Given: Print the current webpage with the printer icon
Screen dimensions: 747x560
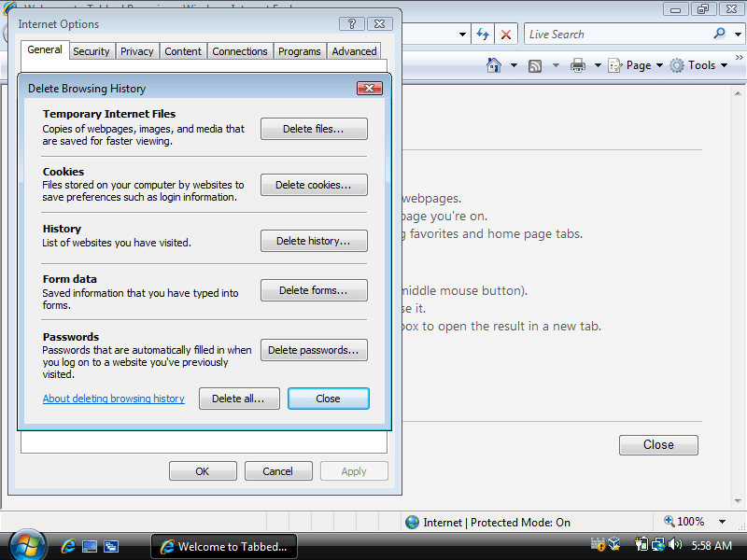Looking at the screenshot, I should (x=579, y=64).
